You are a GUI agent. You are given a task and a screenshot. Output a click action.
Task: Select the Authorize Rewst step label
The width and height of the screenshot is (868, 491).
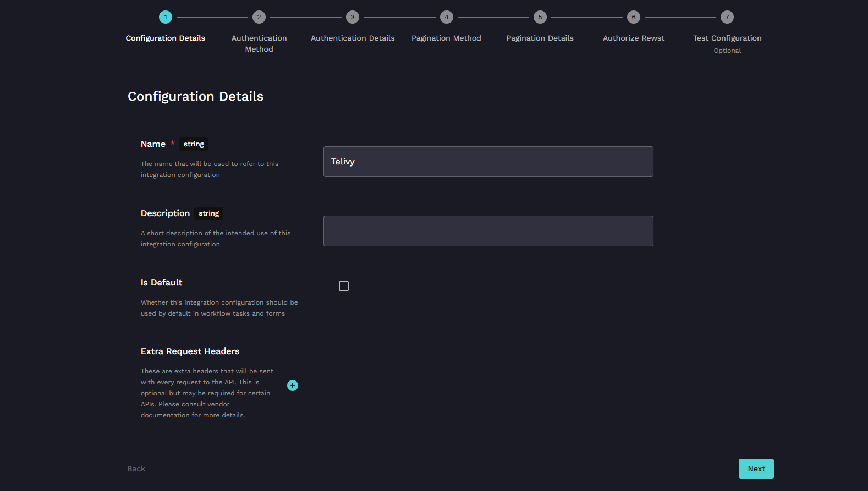634,38
